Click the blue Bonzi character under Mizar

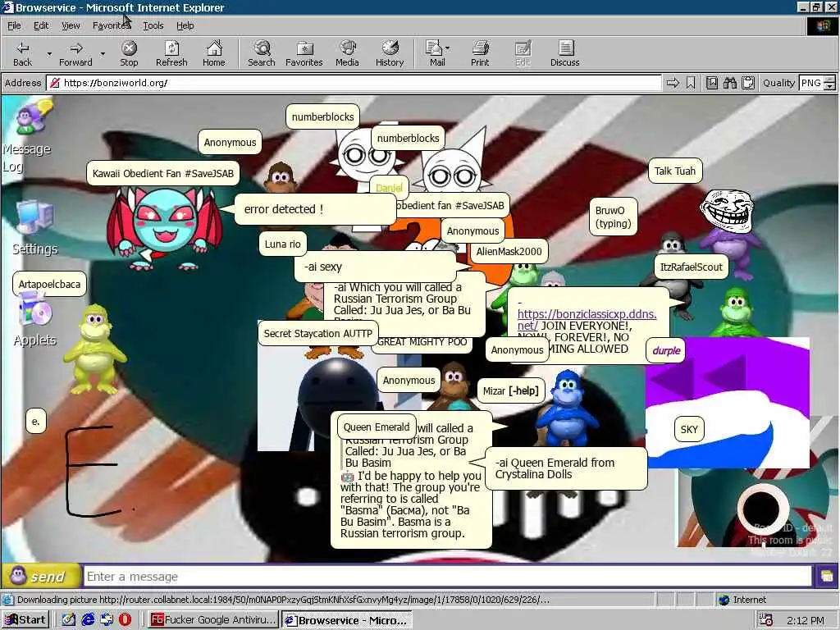tap(567, 410)
